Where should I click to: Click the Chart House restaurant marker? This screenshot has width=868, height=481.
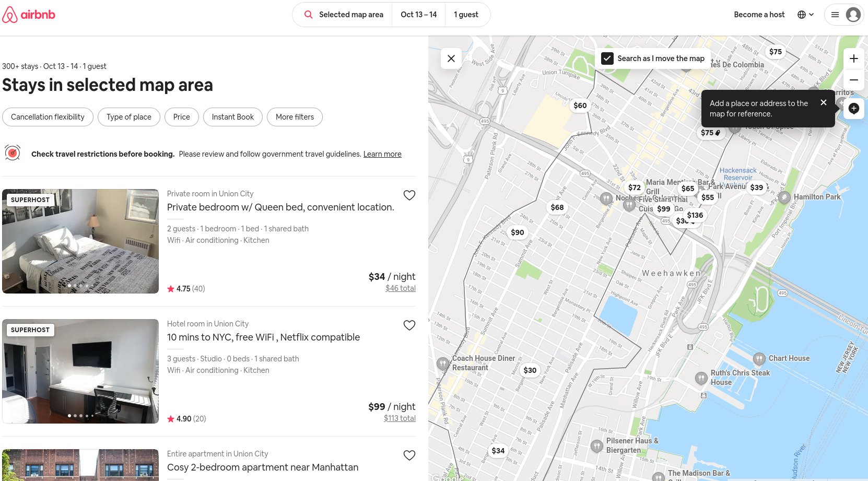[759, 359]
